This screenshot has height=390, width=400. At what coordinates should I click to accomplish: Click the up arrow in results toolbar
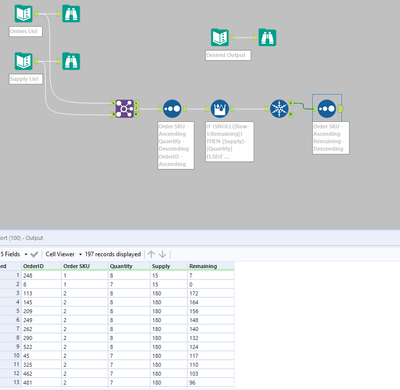pyautogui.click(x=151, y=254)
